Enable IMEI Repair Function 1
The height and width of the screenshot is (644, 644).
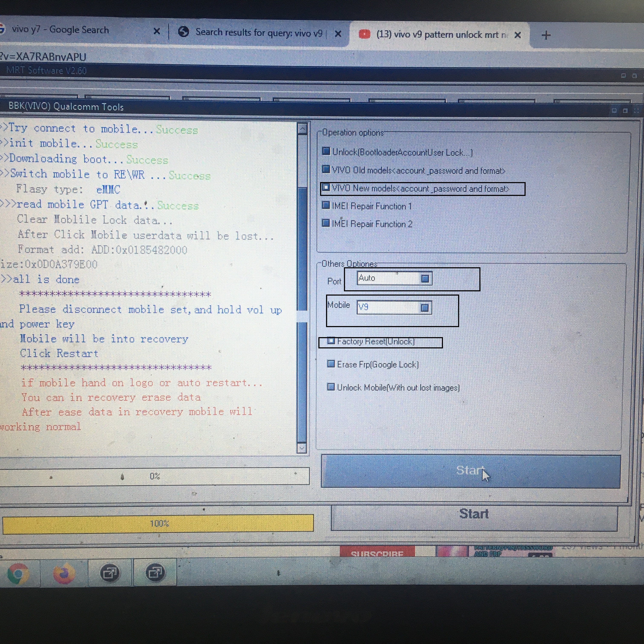(x=326, y=205)
